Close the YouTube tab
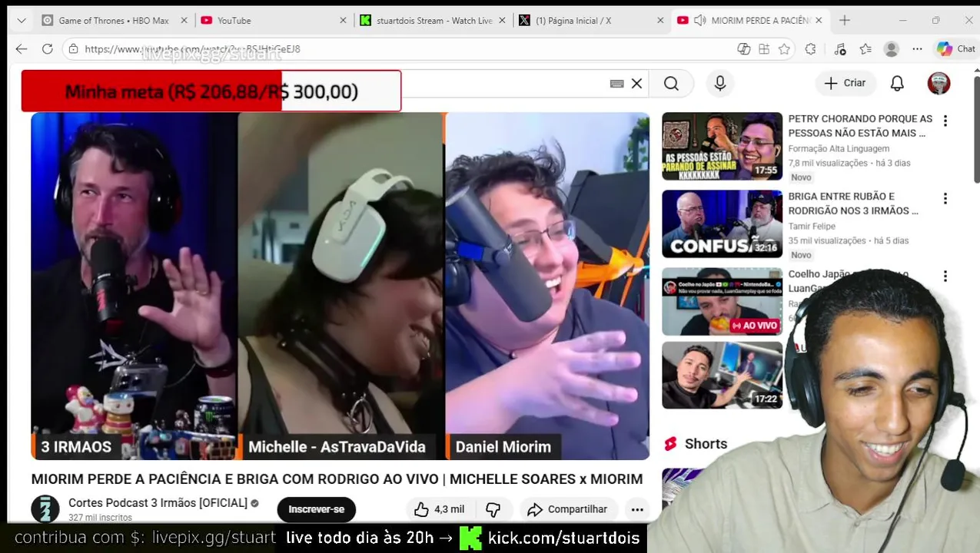The height and width of the screenshot is (553, 980). click(343, 21)
